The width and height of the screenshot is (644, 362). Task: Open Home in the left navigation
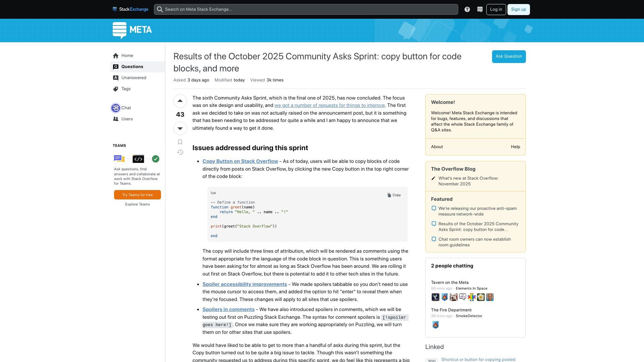click(138, 56)
